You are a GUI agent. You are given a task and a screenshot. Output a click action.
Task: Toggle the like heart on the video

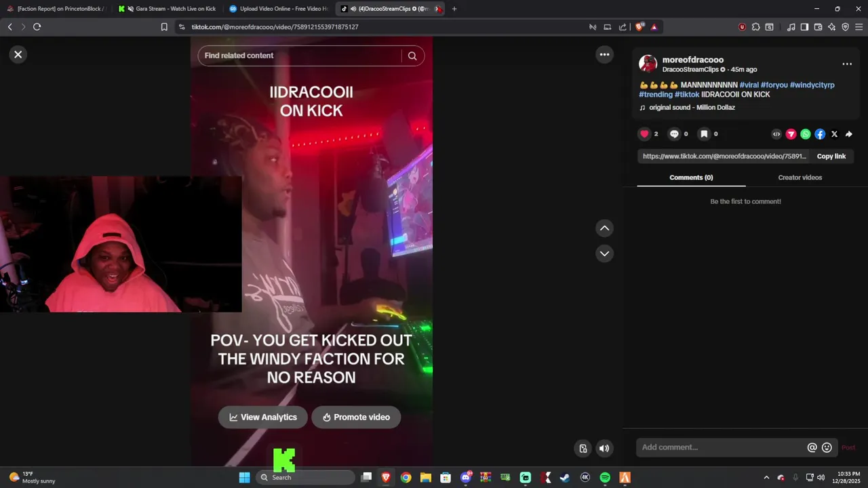pos(645,134)
